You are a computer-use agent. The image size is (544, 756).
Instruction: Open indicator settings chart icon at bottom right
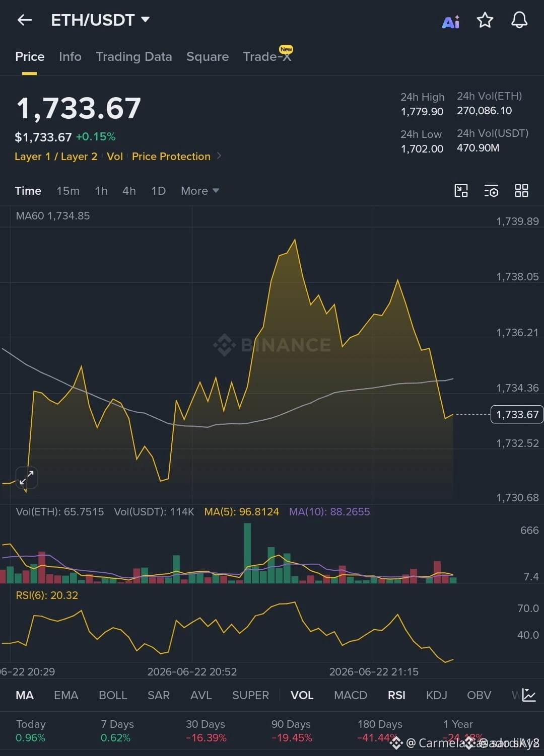tap(529, 695)
